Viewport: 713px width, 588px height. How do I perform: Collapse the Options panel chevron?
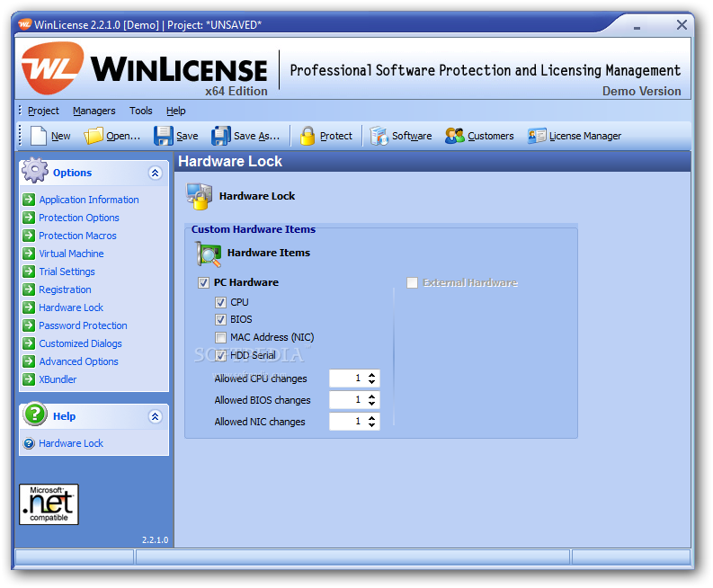pos(155,173)
